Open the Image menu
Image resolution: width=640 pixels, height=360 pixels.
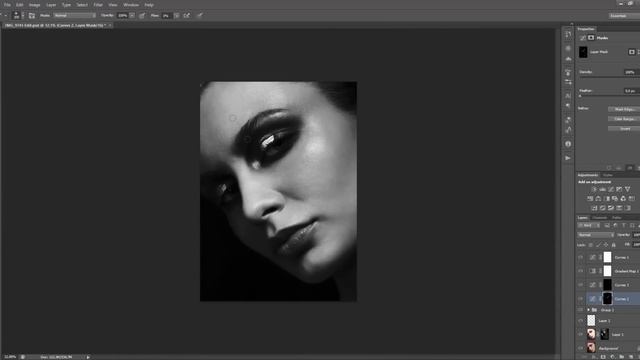pos(35,5)
